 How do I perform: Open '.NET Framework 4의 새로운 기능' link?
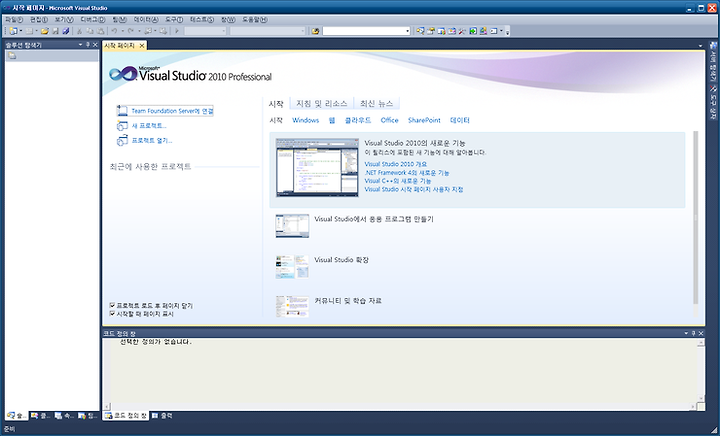click(407, 173)
